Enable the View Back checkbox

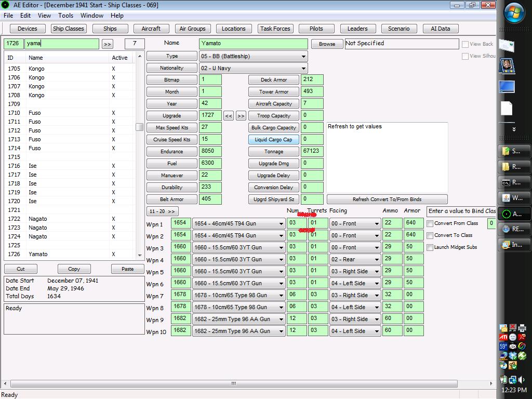tap(465, 44)
